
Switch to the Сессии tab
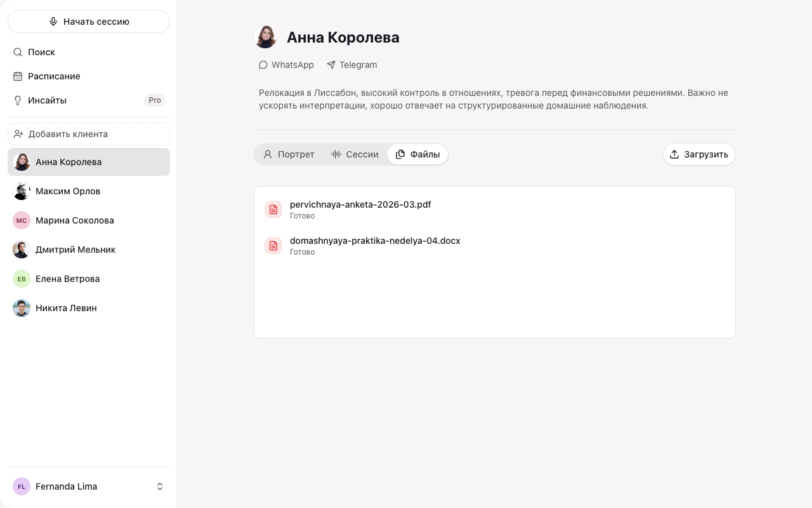point(355,154)
